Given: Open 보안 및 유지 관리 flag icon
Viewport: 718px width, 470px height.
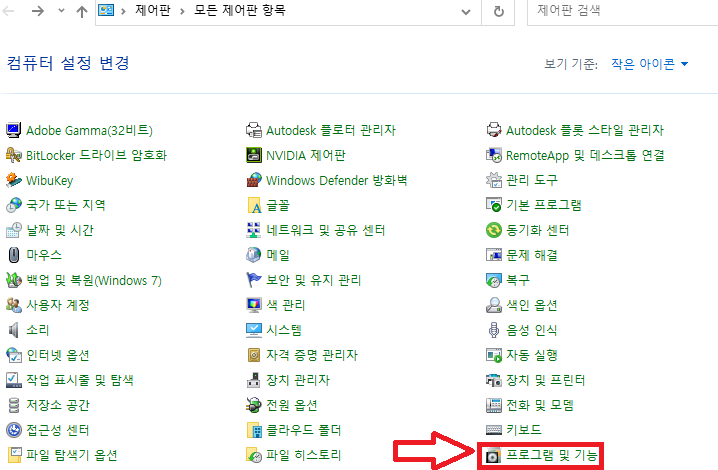Looking at the screenshot, I should pyautogui.click(x=254, y=280).
